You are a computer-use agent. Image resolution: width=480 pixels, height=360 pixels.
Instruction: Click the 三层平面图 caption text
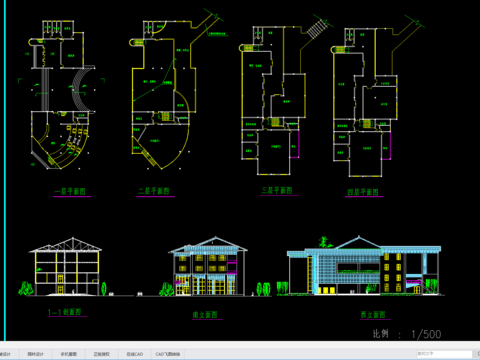[277, 190]
